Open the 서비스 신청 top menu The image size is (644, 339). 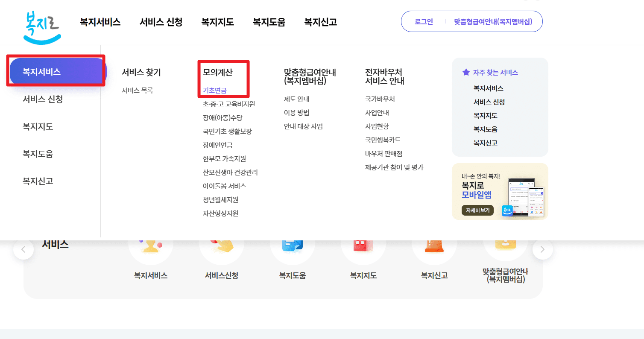pos(161,22)
